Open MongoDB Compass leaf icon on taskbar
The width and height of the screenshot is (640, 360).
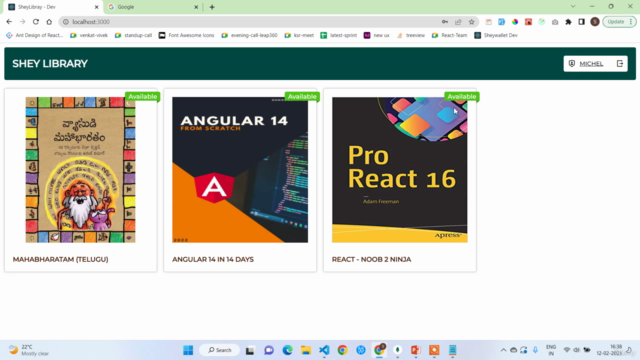397,350
